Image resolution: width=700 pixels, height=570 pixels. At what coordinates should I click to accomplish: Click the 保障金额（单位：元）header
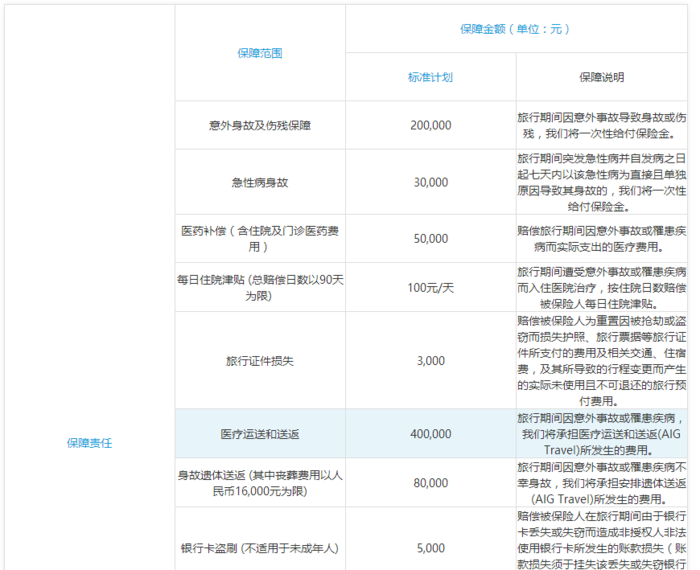point(516,29)
